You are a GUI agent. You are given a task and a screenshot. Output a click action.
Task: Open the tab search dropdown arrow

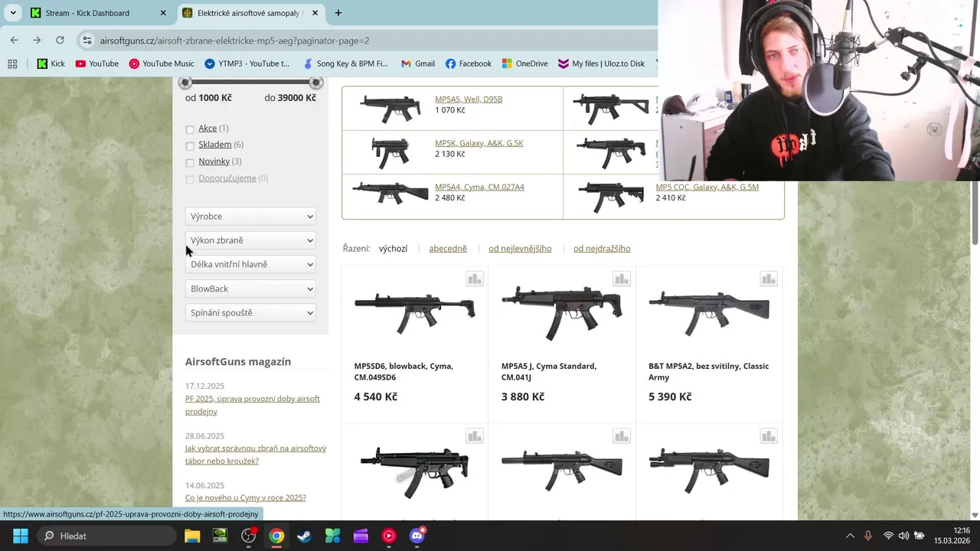pyautogui.click(x=13, y=13)
